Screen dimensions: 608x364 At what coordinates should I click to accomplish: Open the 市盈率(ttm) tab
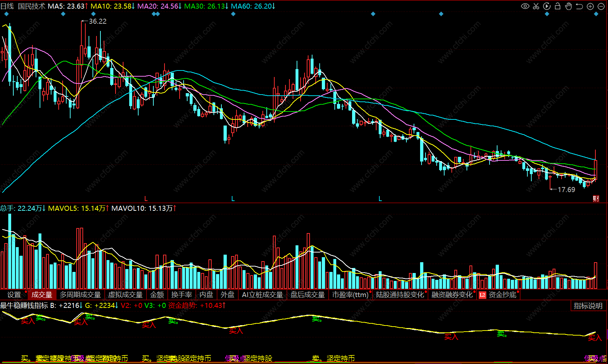(x=351, y=295)
